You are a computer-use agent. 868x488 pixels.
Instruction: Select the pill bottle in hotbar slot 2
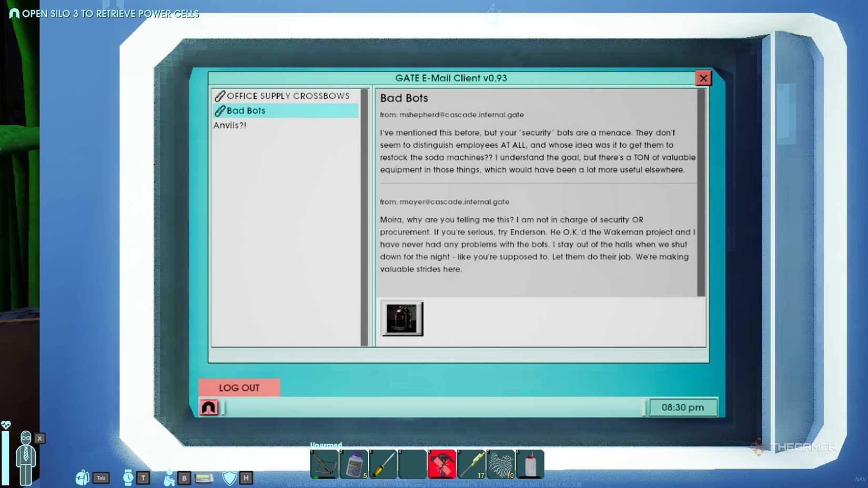(x=354, y=464)
